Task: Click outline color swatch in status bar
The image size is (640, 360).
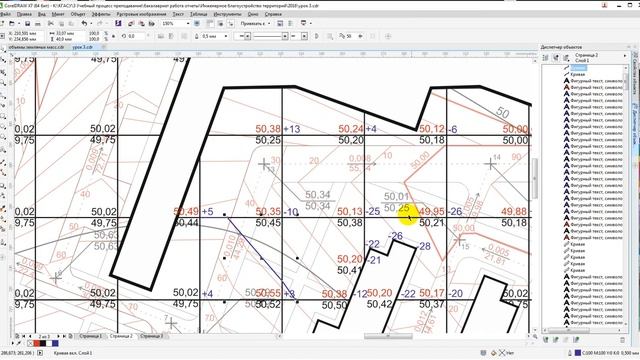Action: (578, 353)
